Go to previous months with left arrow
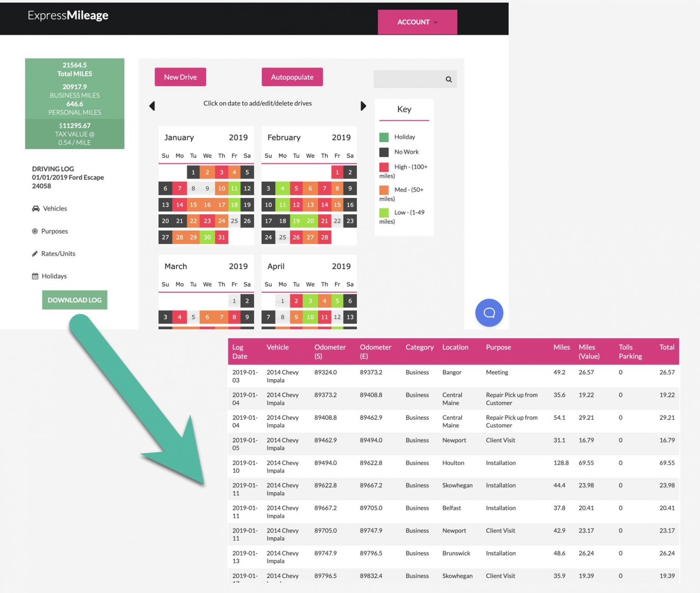 click(x=152, y=106)
